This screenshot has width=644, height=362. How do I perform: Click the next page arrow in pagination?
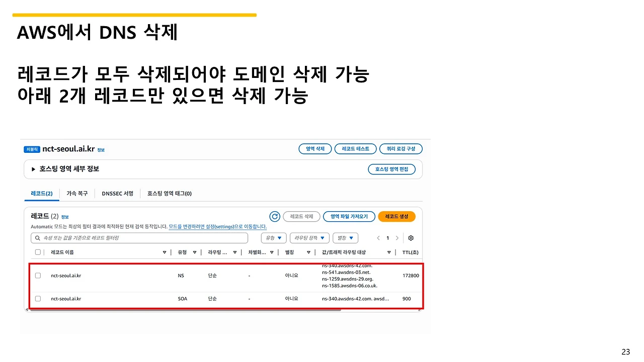tap(397, 237)
